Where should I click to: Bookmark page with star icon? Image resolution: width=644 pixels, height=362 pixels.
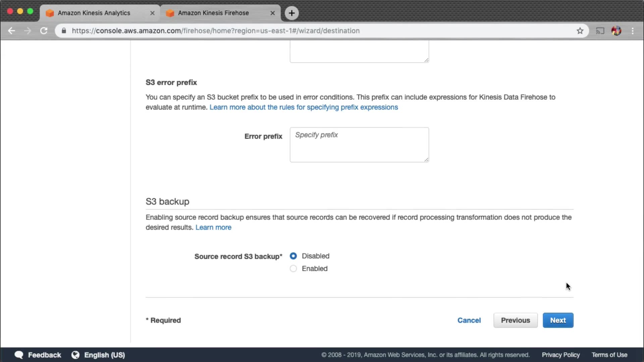[580, 31]
